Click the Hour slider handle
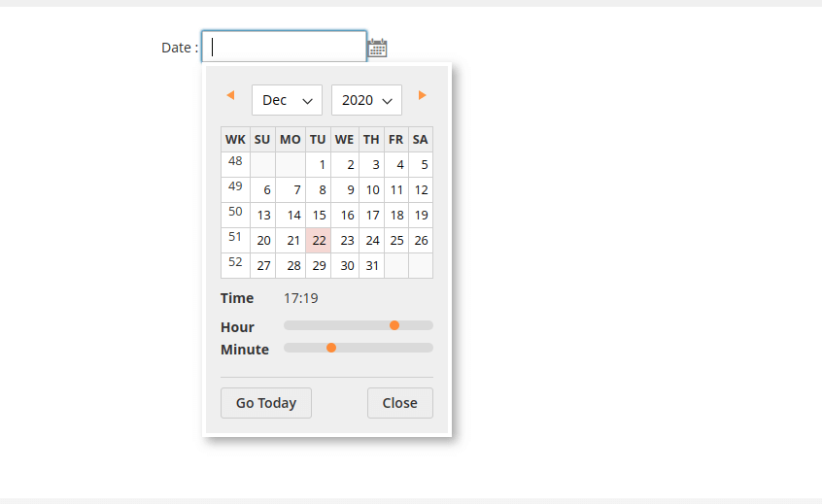822x504 pixels. tap(394, 325)
